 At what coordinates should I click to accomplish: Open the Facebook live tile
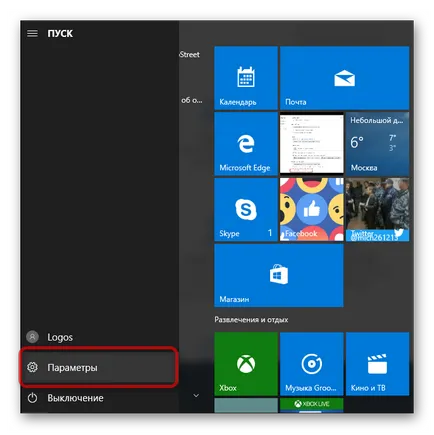point(312,209)
